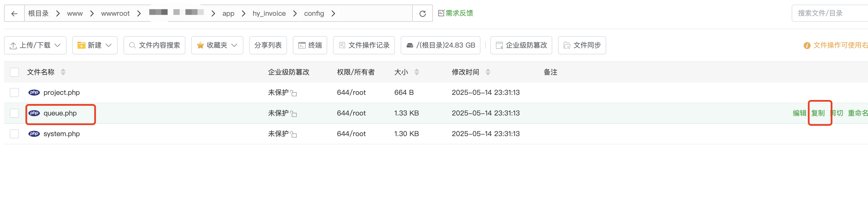The height and width of the screenshot is (200, 868).
Task: Click the PHP file icon for system.php
Action: [x=34, y=134]
